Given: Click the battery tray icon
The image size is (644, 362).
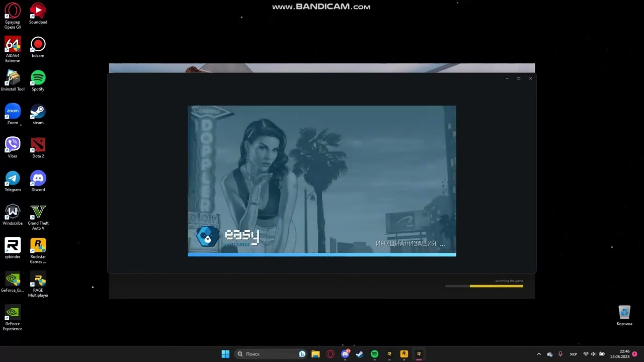Looking at the screenshot, I should 602,354.
